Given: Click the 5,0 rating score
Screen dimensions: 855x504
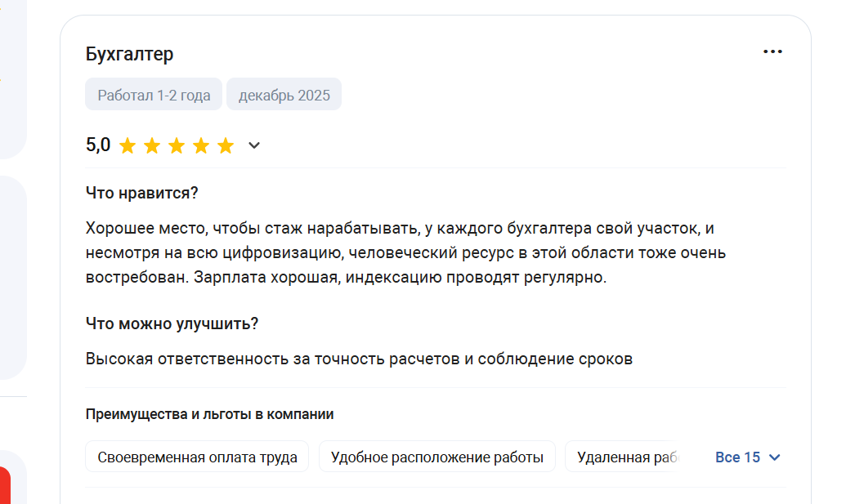Looking at the screenshot, I should (x=98, y=145).
